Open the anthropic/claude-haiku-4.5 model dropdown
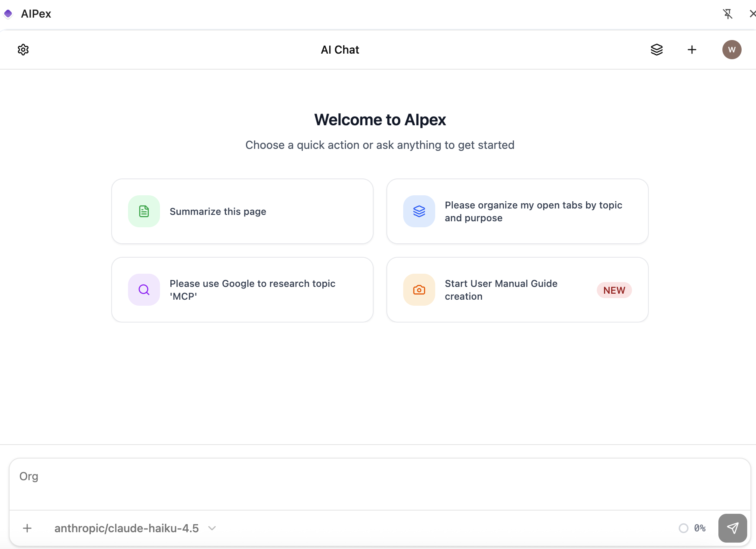The width and height of the screenshot is (756, 549). 126,528
